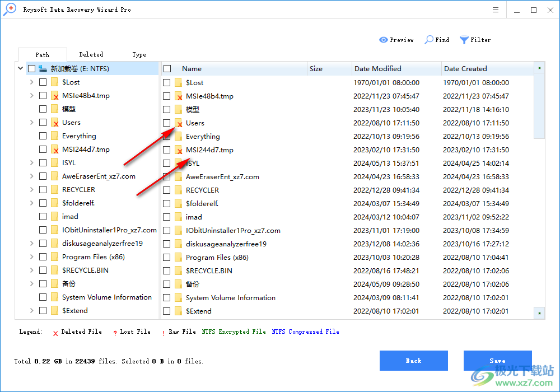Check the Users checkbox in the file list
Viewport: 560px width, 392px height.
pyautogui.click(x=166, y=123)
